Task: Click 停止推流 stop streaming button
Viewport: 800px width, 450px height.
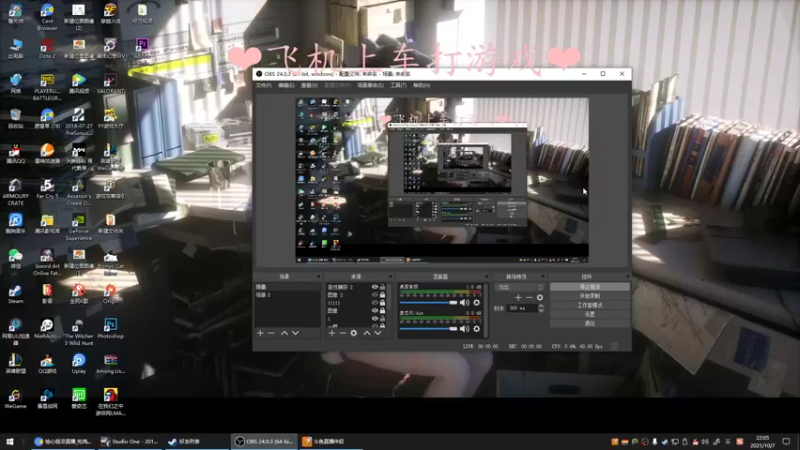Action: (590, 287)
